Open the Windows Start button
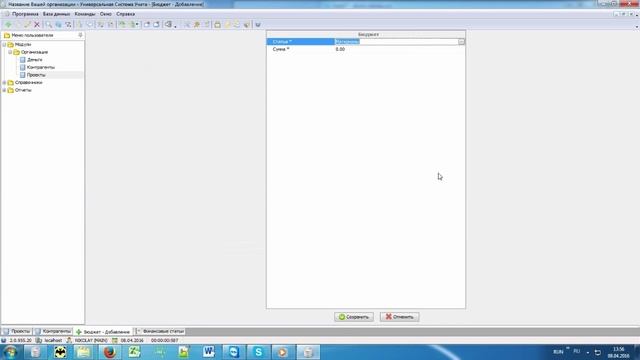Image resolution: width=640 pixels, height=360 pixels. (x=10, y=352)
